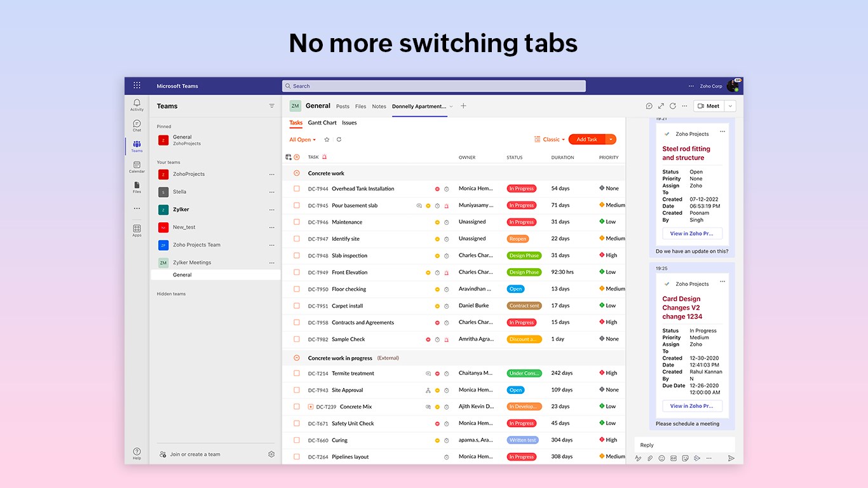Click the Meet button
The image size is (868, 488).
pos(709,106)
